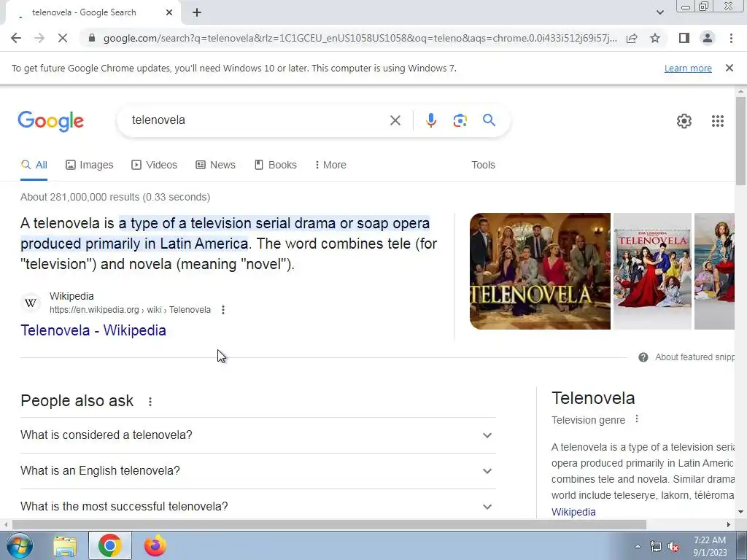Open the Chrome profile avatar
Screen dimensions: 747x560
pyautogui.click(x=708, y=38)
